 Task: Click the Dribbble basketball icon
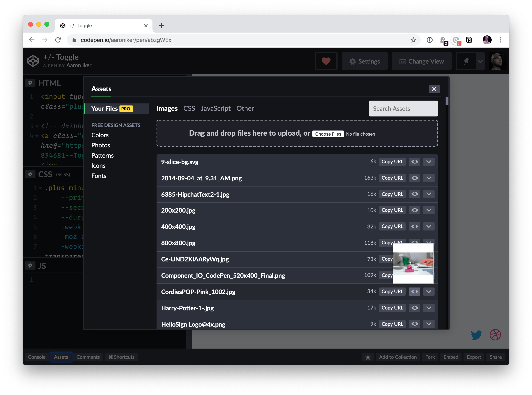tap(495, 335)
